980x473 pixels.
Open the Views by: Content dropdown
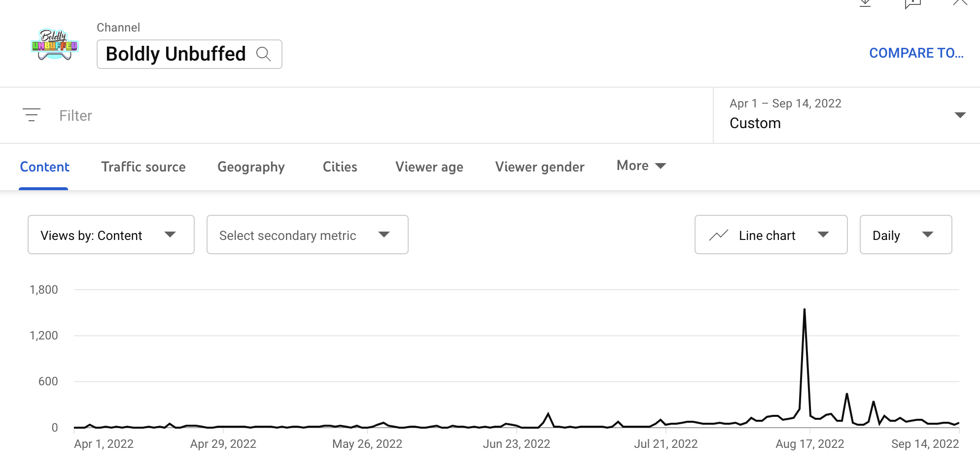click(x=110, y=235)
